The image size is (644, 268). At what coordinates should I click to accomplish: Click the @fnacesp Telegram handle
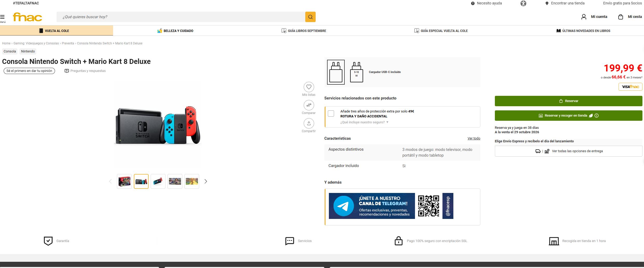pyautogui.click(x=448, y=206)
